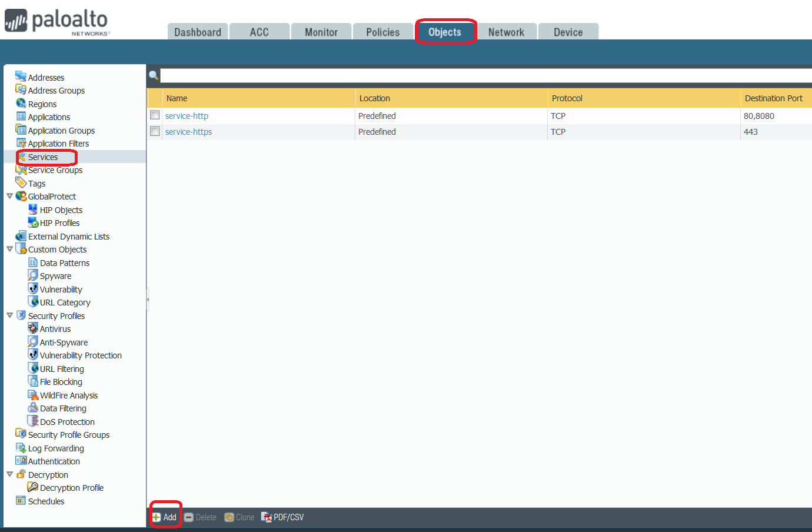Collapse the Security Profiles tree node
The image size is (812, 532).
9,315
